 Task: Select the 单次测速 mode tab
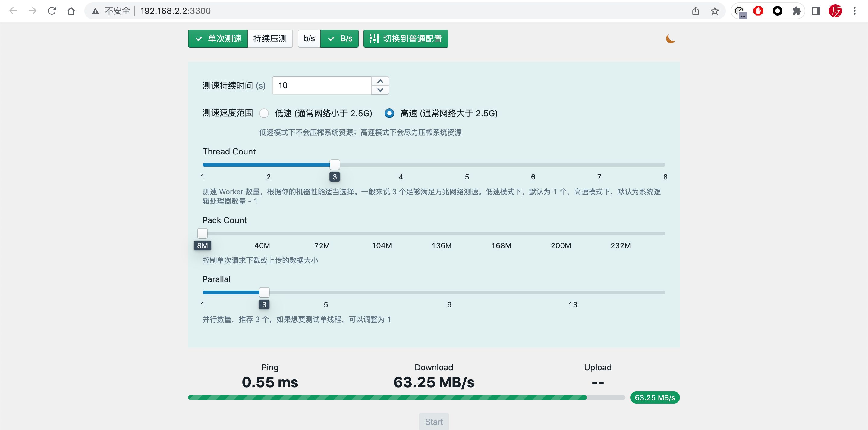point(218,39)
